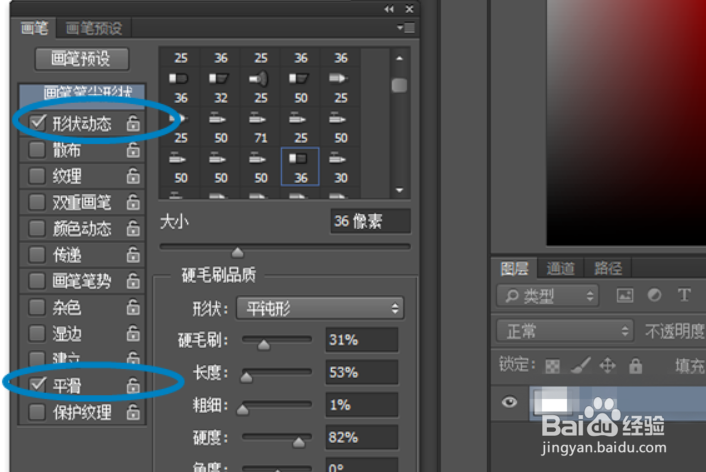Image resolution: width=706 pixels, height=472 pixels.
Task: Enable the 散布 checkbox
Action: point(36,150)
